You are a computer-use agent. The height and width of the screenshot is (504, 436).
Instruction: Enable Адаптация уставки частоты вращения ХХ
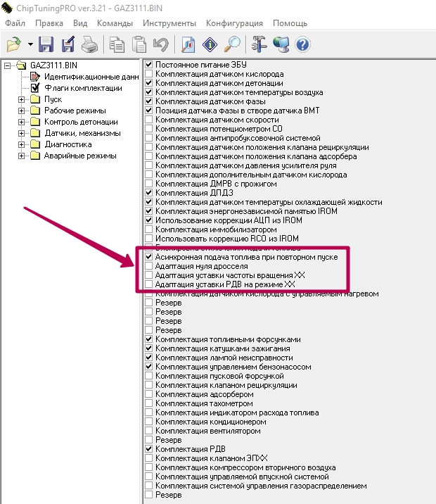pos(148,275)
